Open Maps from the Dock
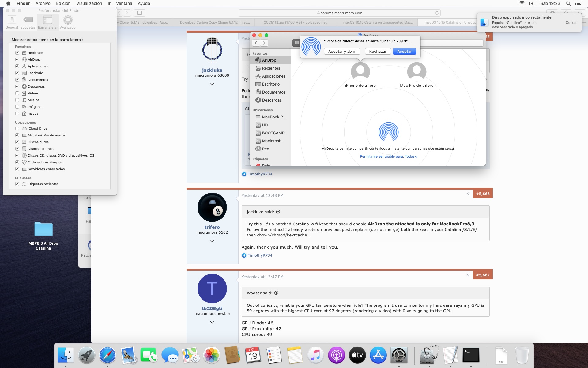This screenshot has height=368, width=588. tap(191, 355)
